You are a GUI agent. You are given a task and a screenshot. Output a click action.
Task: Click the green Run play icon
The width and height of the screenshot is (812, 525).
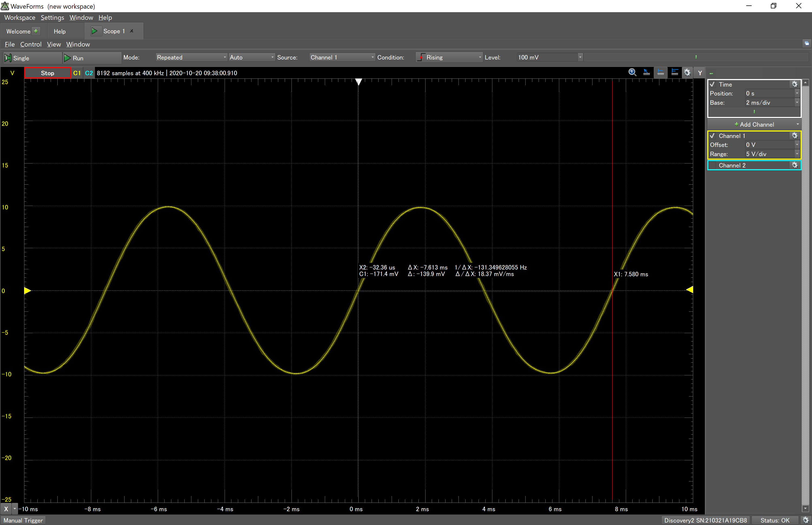67,58
